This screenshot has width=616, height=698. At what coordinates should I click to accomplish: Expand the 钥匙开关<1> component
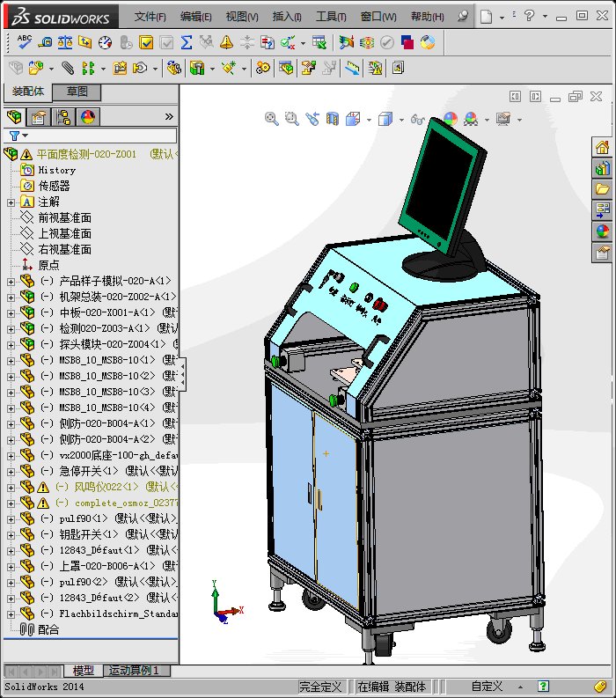[x=11, y=535]
